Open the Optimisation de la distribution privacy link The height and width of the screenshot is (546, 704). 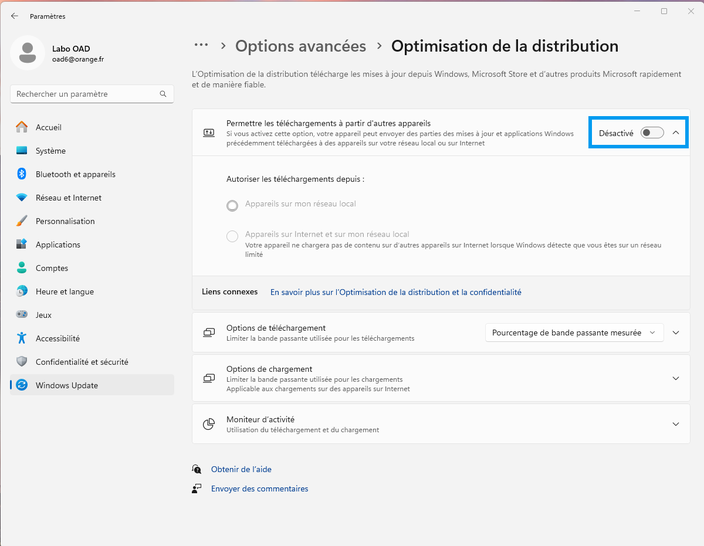(395, 292)
